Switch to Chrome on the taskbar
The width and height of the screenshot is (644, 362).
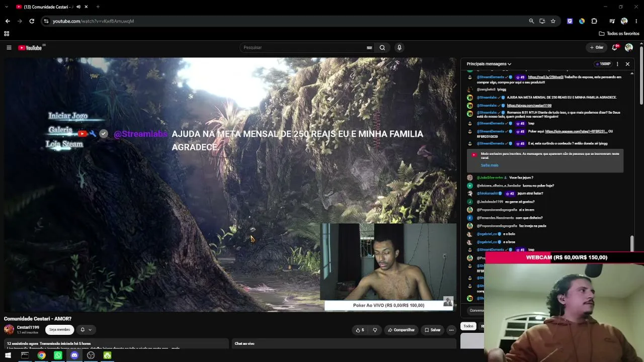[x=41, y=355]
